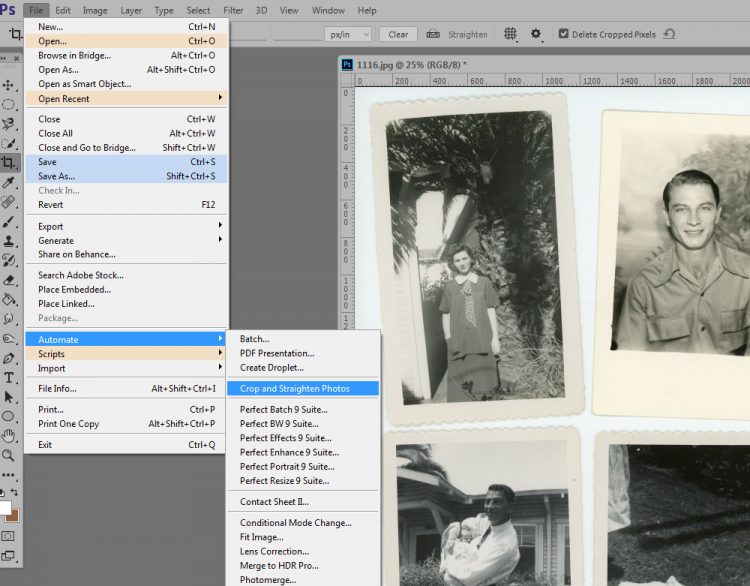Open the px/in units dropdown

point(348,34)
